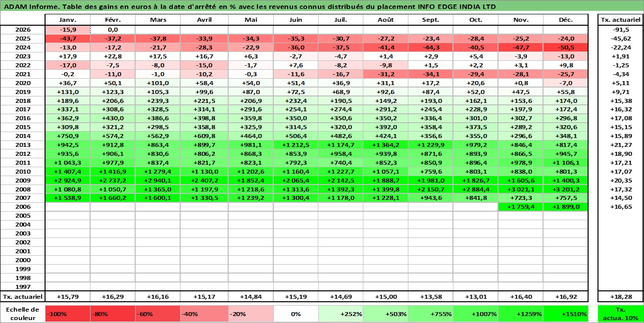The height and width of the screenshot is (323, 644).
Task: Click the +750,9 cell for January 2014
Action: click(67, 136)
